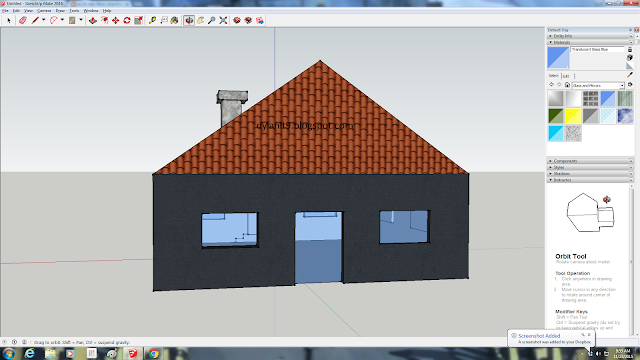Activate the Zoom Extents tool
The height and width of the screenshot is (360, 640).
point(223,20)
